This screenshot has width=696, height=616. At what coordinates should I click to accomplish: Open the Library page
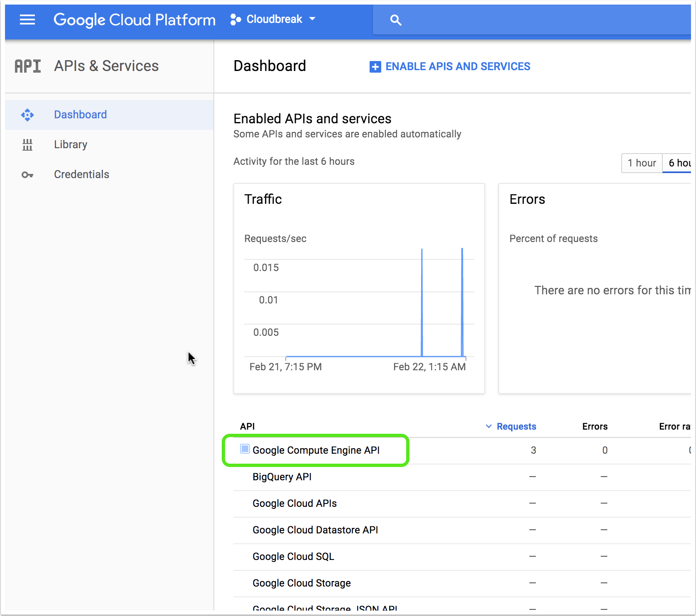coord(71,144)
